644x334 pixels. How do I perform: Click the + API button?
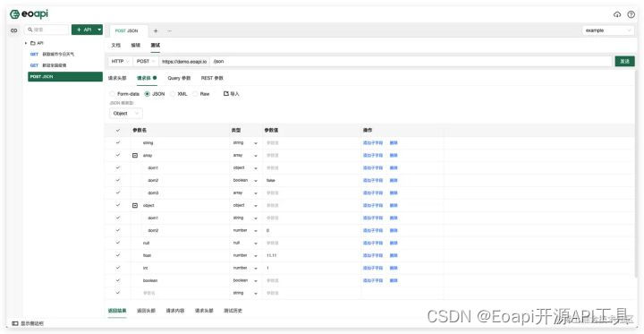click(x=84, y=30)
